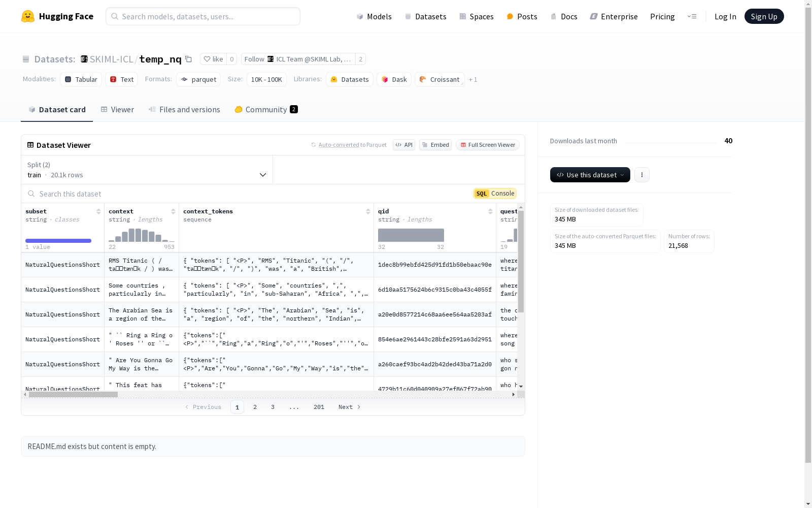Click the table's vertical scrollbar thumb
Viewport: 812px width, 508px height.
[521, 261]
